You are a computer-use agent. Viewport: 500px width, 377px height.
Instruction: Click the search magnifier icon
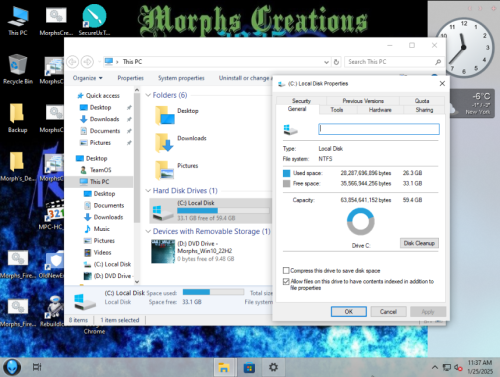438,62
